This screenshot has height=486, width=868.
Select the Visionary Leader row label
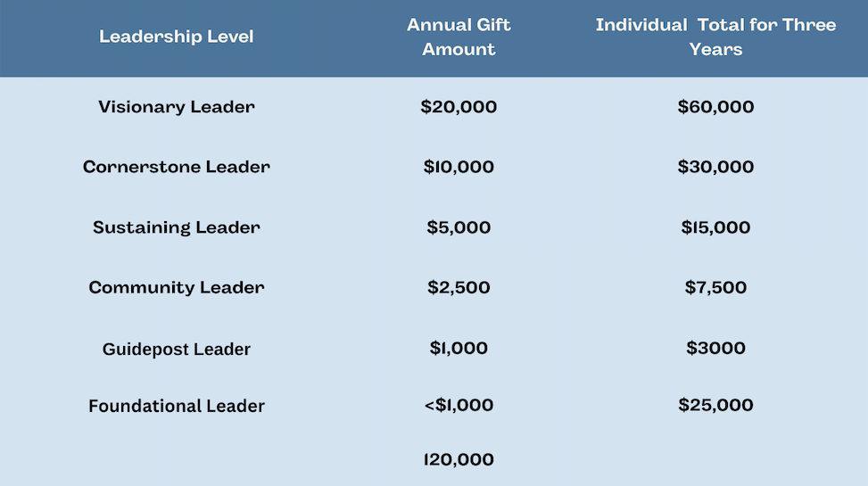coord(177,107)
